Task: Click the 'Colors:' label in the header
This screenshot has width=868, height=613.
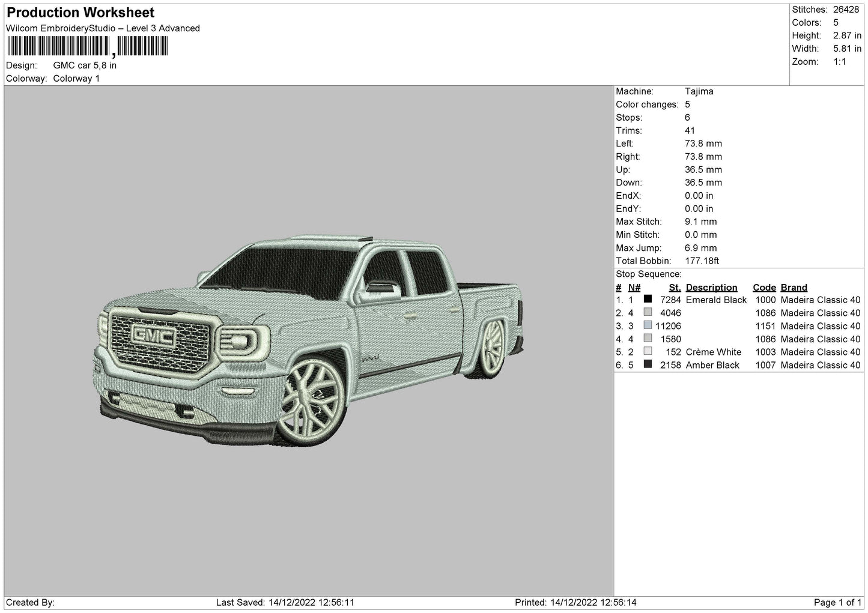Action: click(x=806, y=23)
